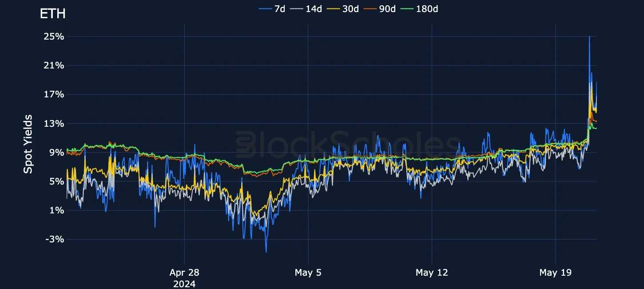Select the 17% y-axis label
Screen dimensions: 644x289
tap(54, 94)
